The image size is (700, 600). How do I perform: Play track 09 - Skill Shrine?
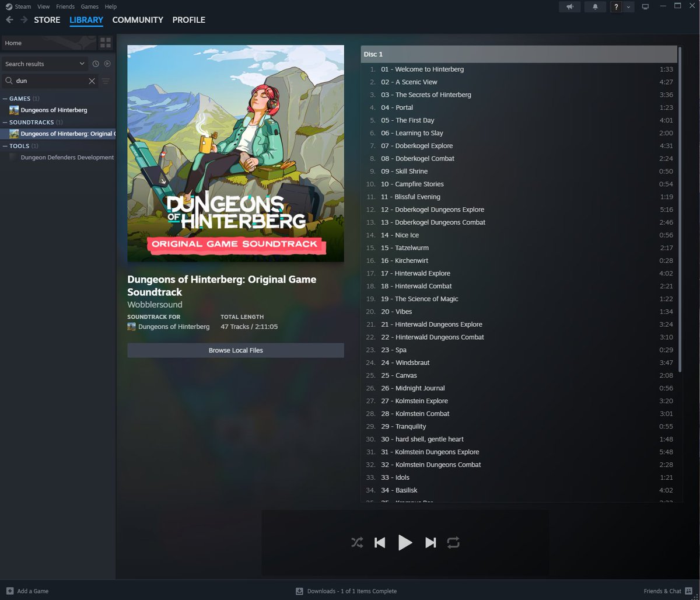(x=519, y=172)
